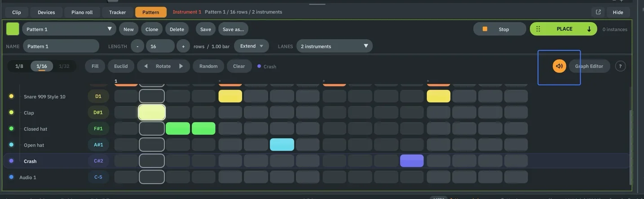Viewport: 644px width, 199px height.
Task: Select the Snare 909 Style 10 lane name
Action: tap(44, 97)
